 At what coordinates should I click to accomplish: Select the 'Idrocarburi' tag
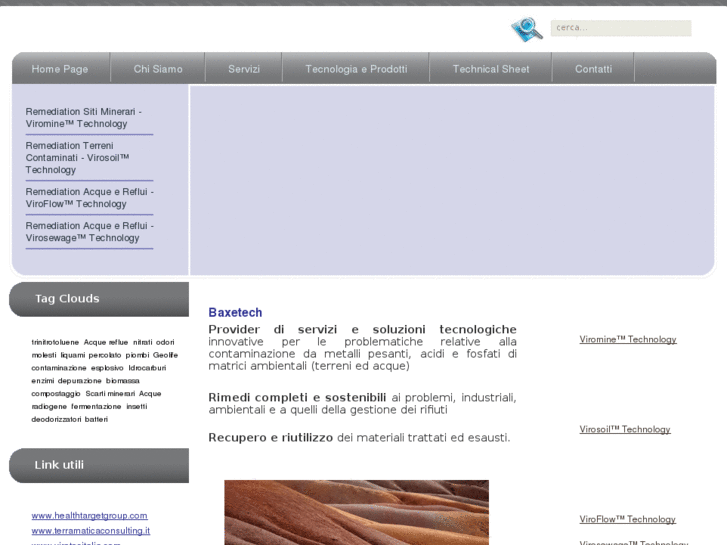[x=147, y=368]
